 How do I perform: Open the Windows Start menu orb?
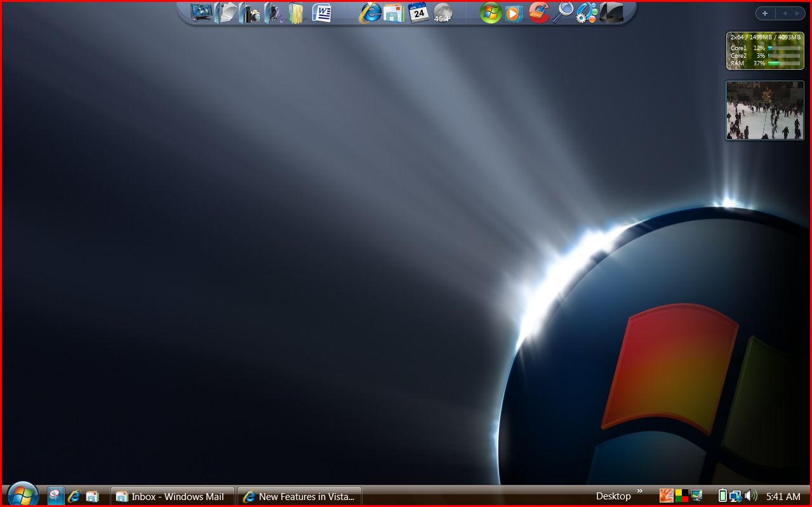(x=23, y=494)
